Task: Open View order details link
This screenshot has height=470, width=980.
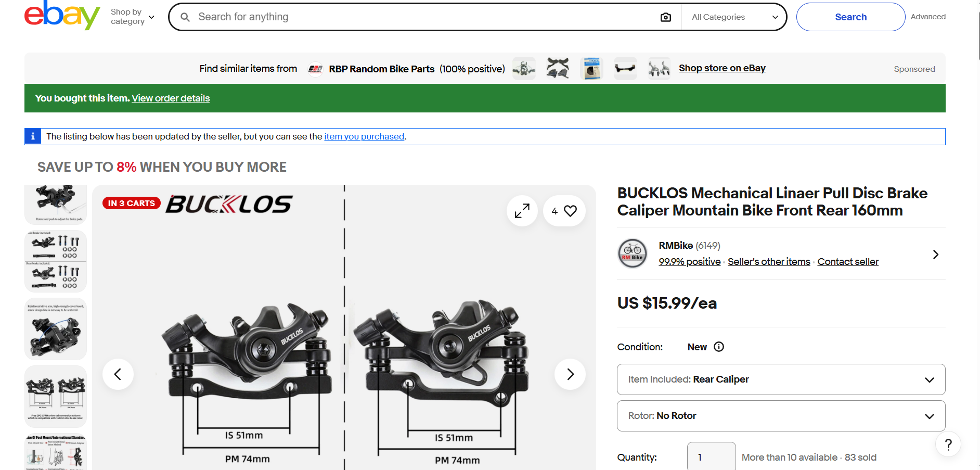Action: coord(171,98)
